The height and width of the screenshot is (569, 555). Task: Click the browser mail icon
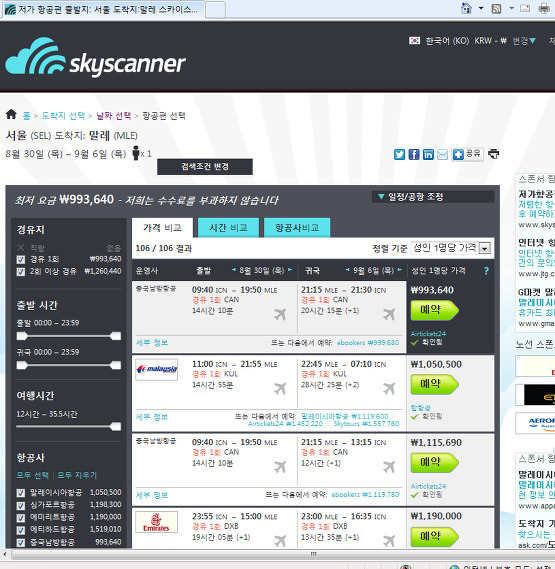pos(525,8)
